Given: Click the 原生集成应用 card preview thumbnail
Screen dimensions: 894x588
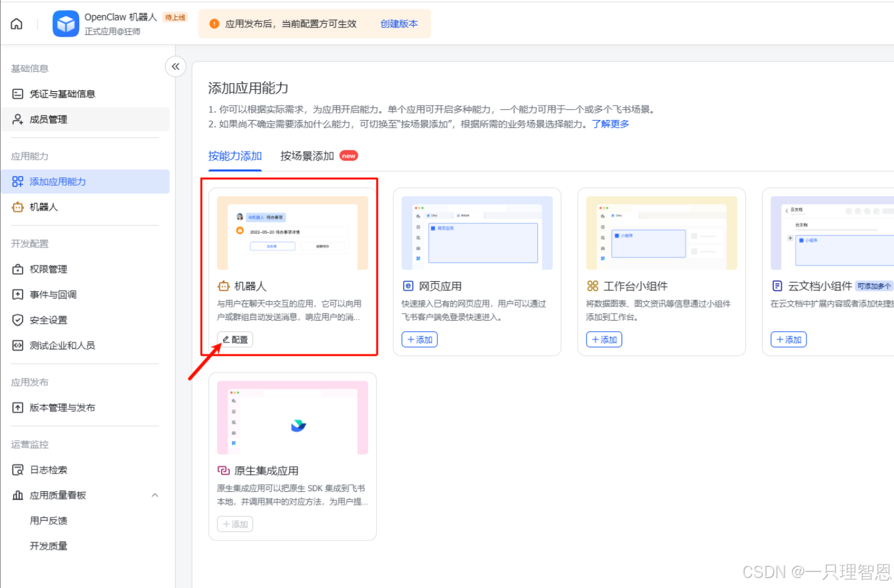Looking at the screenshot, I should 292,417.
